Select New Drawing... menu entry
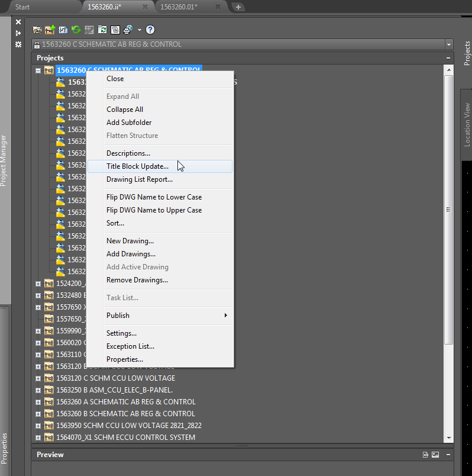472x476 pixels. [160, 241]
